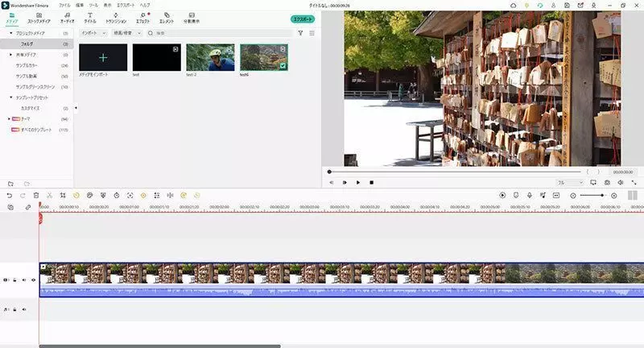
Task: Click the green エクスポート button
Action: [302, 19]
